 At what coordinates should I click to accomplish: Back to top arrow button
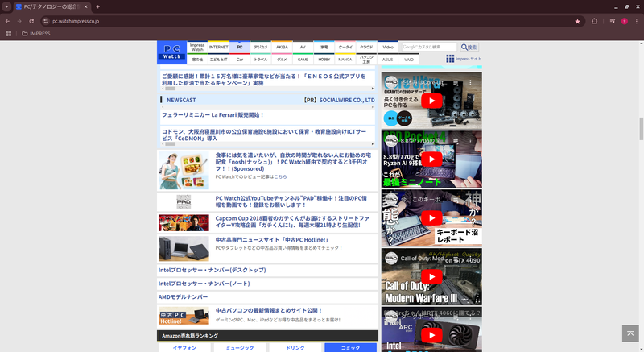[630, 333]
